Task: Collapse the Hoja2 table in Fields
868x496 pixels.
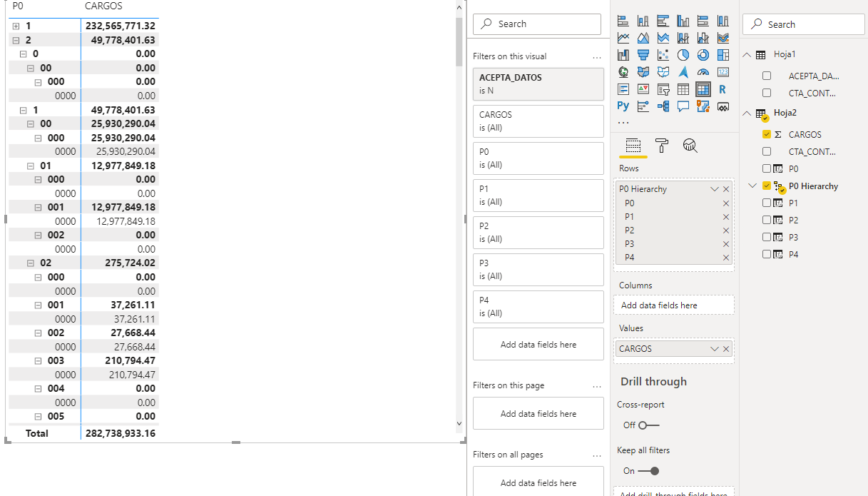Action: point(747,113)
